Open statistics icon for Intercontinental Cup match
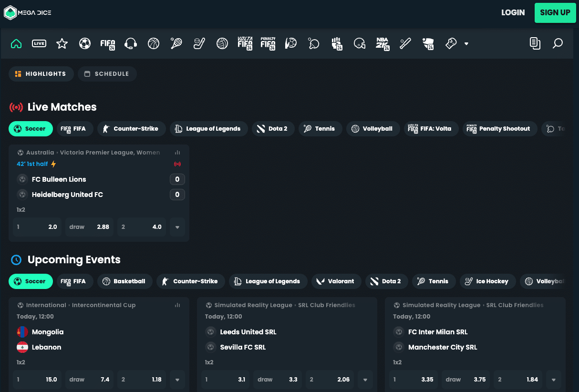Image resolution: width=579 pixels, height=392 pixels. (x=177, y=305)
